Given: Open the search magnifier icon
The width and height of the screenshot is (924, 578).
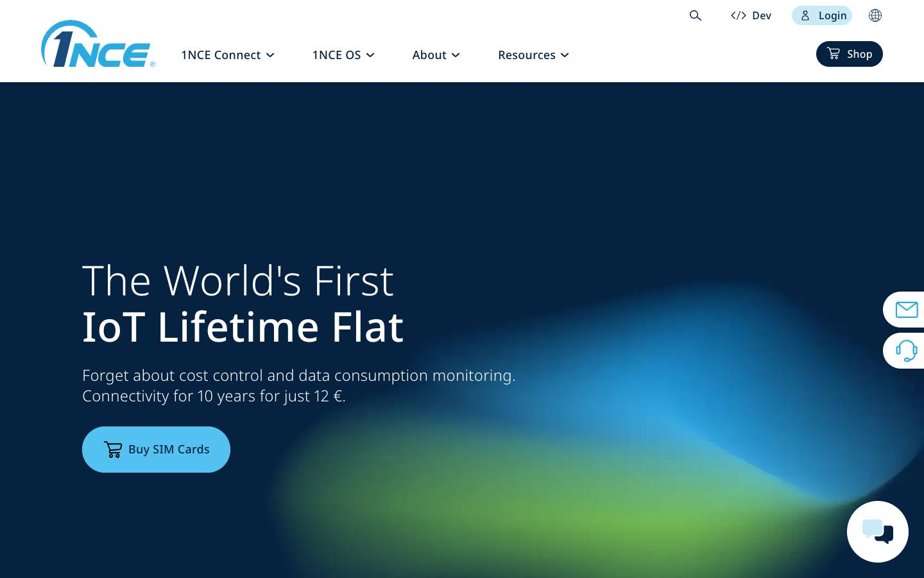Looking at the screenshot, I should (x=696, y=15).
